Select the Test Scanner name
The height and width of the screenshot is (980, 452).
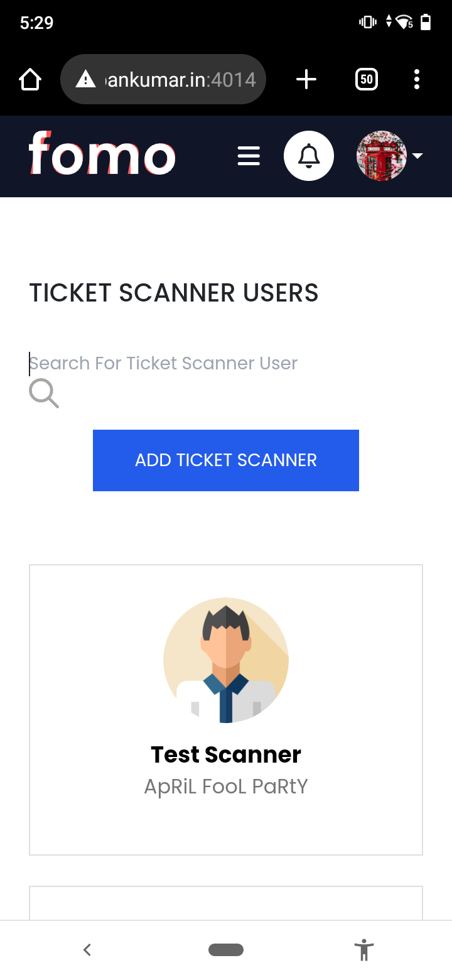[x=226, y=754]
